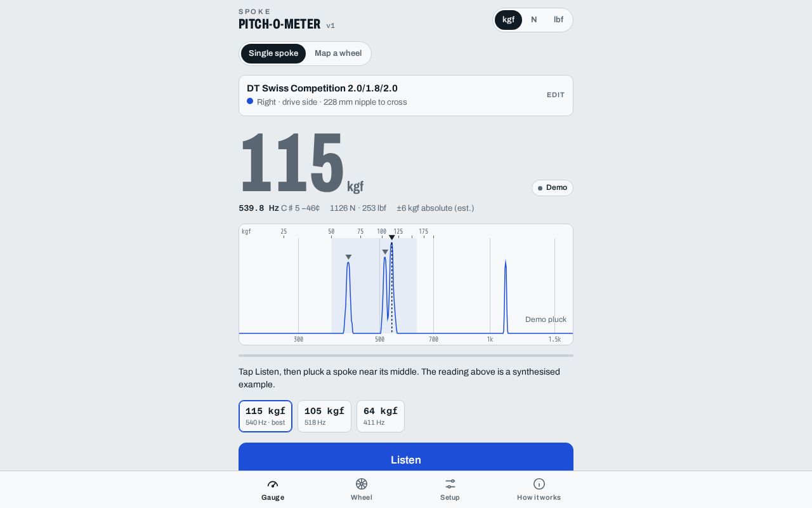
Task: Click the C♯5 −46¢ note readout
Action: (300, 208)
